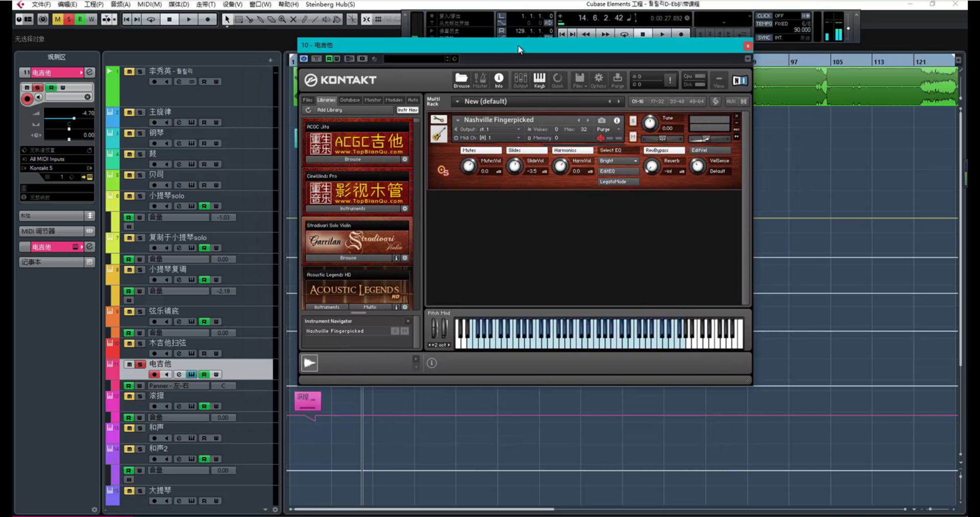The height and width of the screenshot is (517, 980).
Task: Toggle the plugin power bypass button
Action: click(x=304, y=59)
